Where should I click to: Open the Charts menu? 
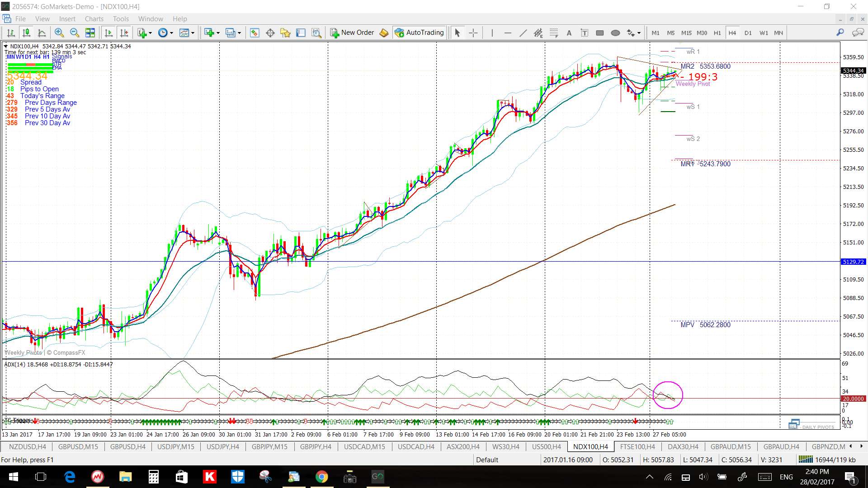click(94, 19)
